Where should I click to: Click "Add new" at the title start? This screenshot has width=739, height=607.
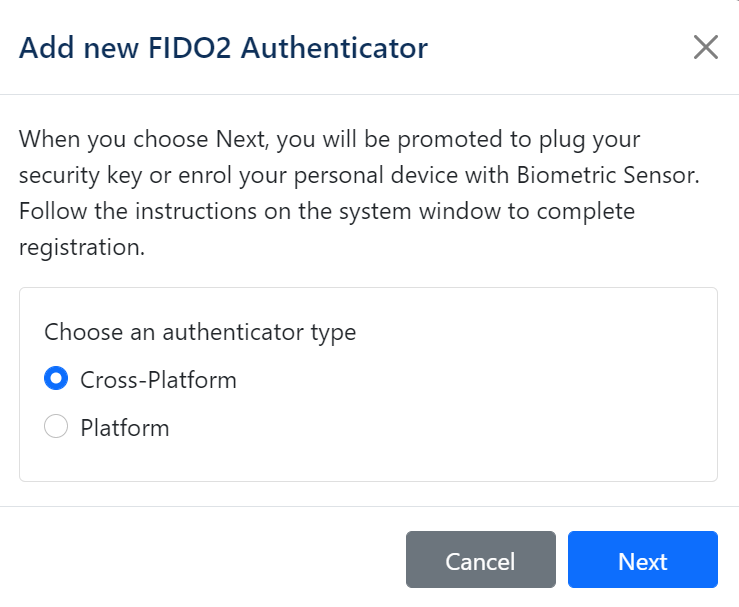tap(70, 47)
